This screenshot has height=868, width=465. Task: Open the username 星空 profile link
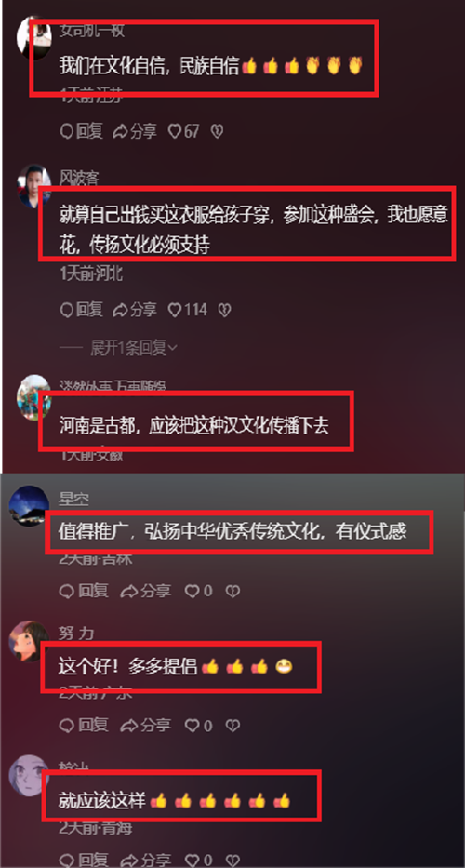coord(73,499)
